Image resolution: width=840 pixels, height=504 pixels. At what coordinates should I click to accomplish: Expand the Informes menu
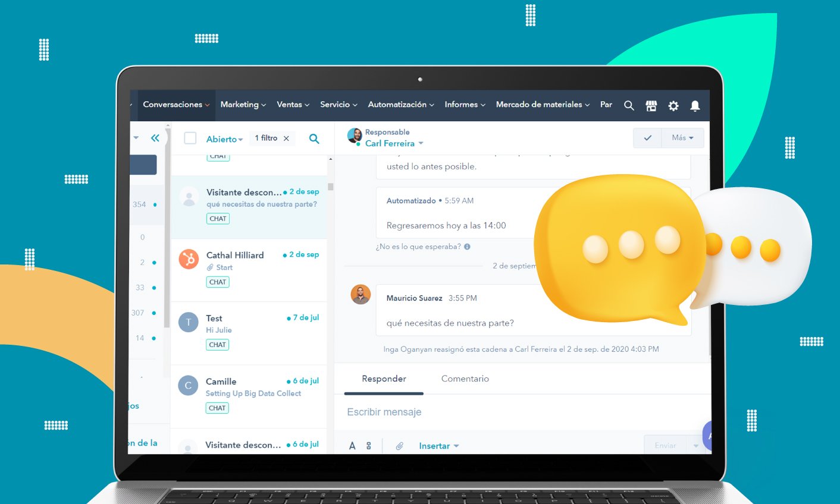[465, 105]
